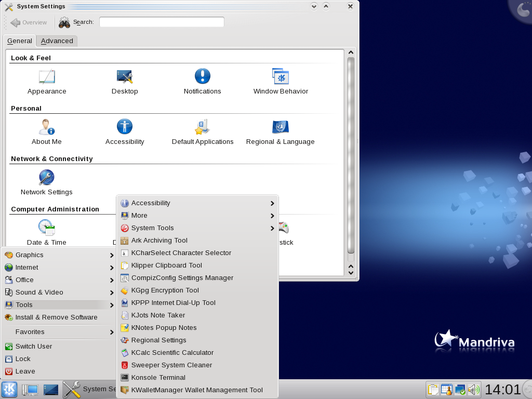The image size is (532, 399).
Task: Select Leave from launcher menu
Action: point(59,371)
